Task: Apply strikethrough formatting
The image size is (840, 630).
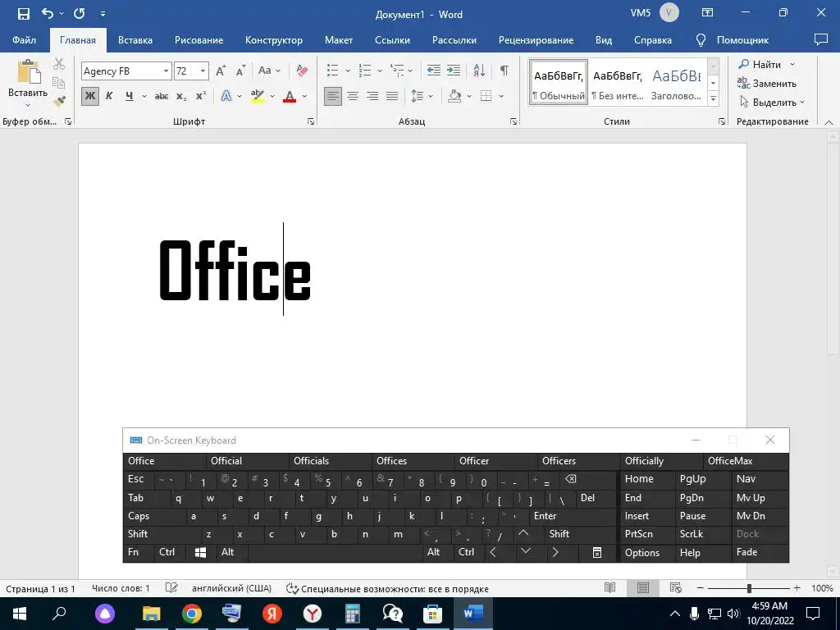Action: pyautogui.click(x=162, y=97)
